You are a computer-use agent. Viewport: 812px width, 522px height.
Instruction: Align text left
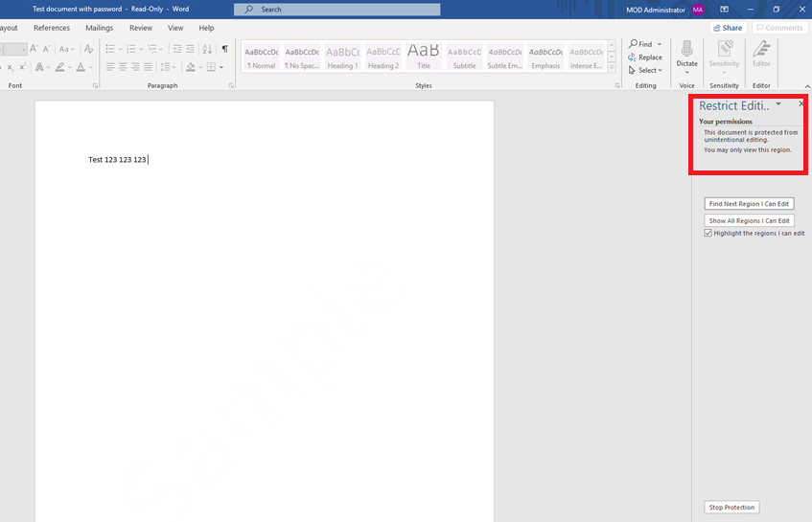(110, 67)
